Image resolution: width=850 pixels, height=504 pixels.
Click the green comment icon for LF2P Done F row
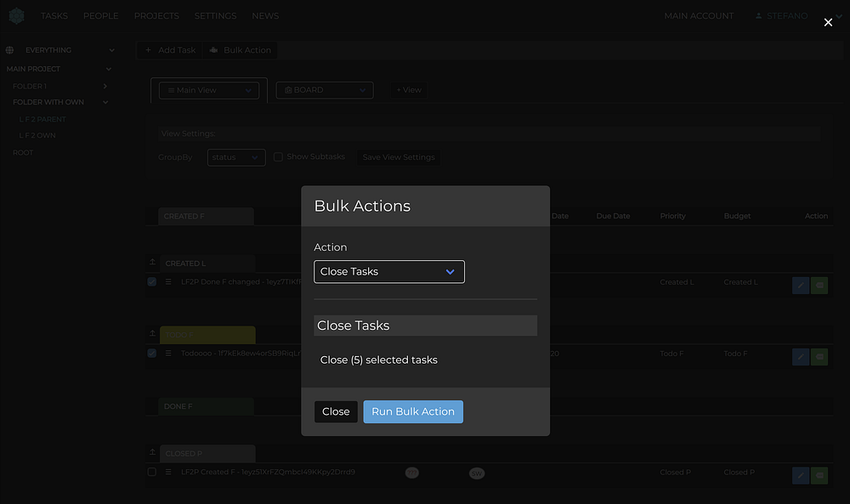[x=819, y=285]
